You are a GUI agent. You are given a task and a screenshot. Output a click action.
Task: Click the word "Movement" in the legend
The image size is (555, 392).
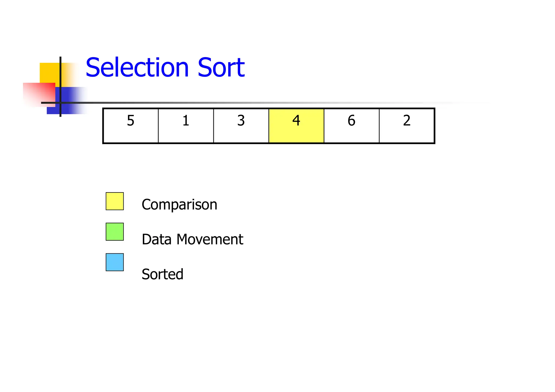(210, 240)
